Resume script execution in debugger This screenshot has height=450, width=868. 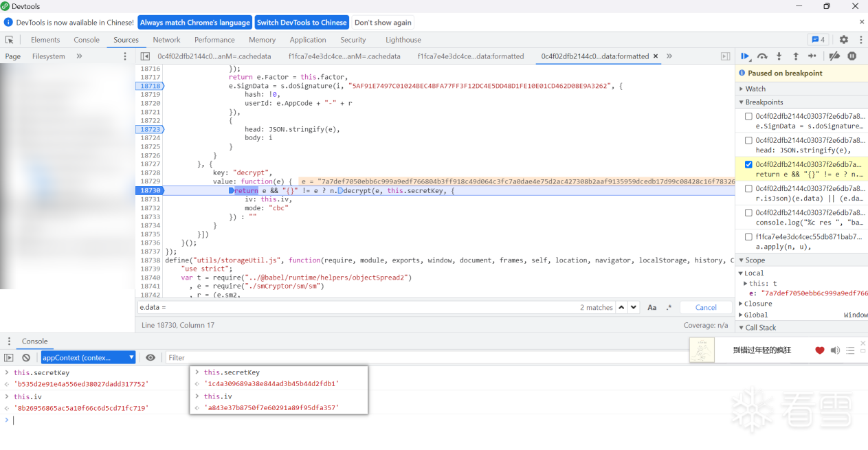[746, 56]
